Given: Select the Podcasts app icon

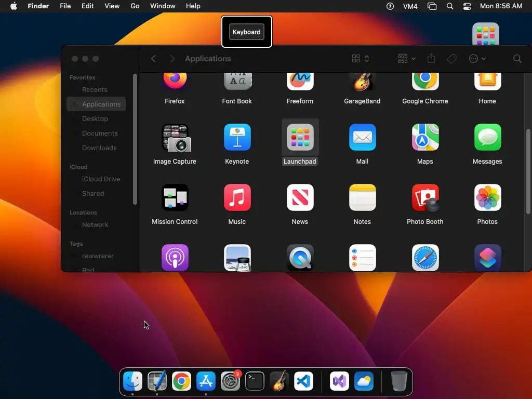Looking at the screenshot, I should coord(175,258).
